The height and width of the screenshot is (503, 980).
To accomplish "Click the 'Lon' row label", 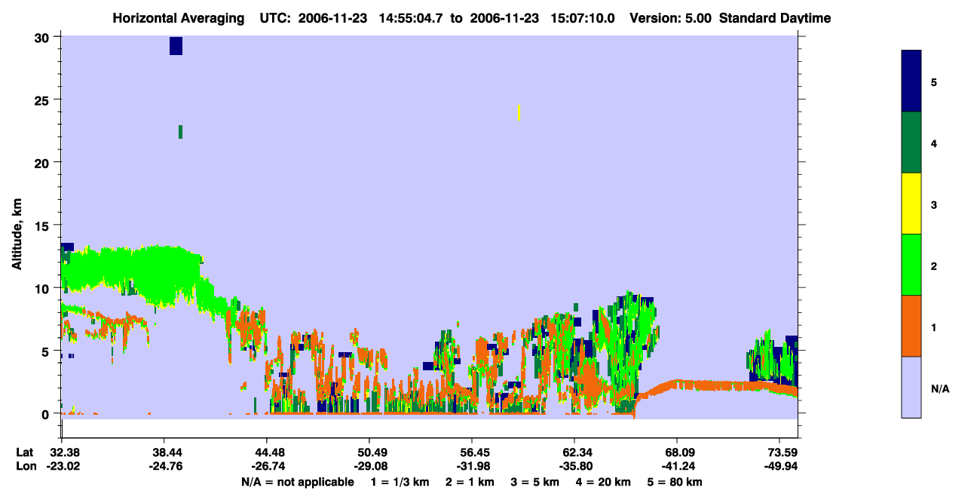I will (26, 466).
